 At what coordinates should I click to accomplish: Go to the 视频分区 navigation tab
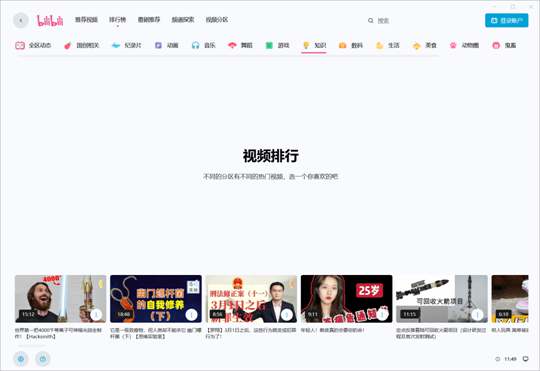coord(217,20)
